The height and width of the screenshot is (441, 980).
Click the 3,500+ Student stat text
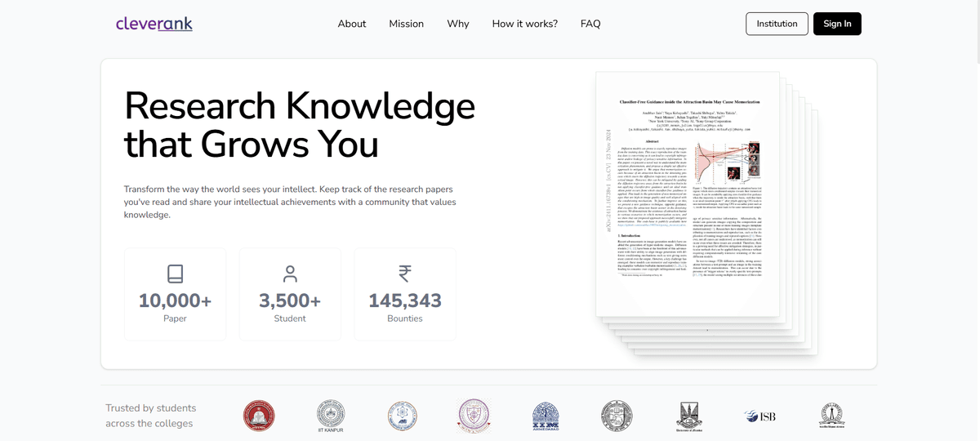(290, 306)
